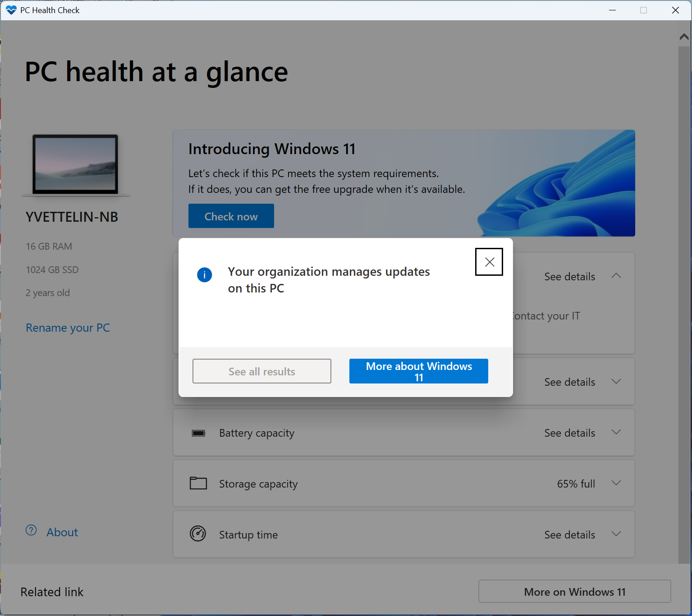Screen dimensions: 692x616
Task: Expand the Storage capacity chevron
Action: pos(616,483)
